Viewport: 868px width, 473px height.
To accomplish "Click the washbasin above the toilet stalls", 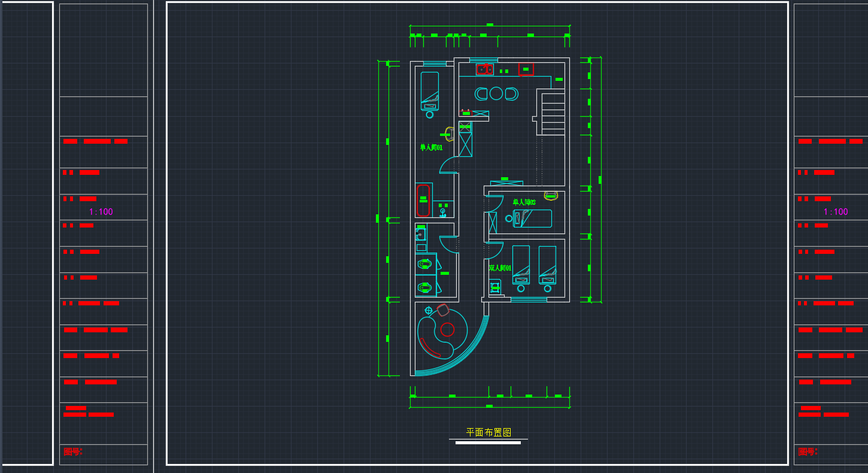I will (x=421, y=234).
